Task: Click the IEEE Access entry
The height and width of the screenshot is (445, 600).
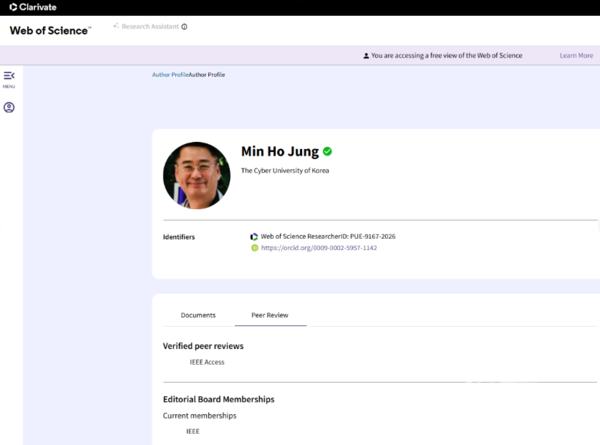Action: pyautogui.click(x=207, y=362)
